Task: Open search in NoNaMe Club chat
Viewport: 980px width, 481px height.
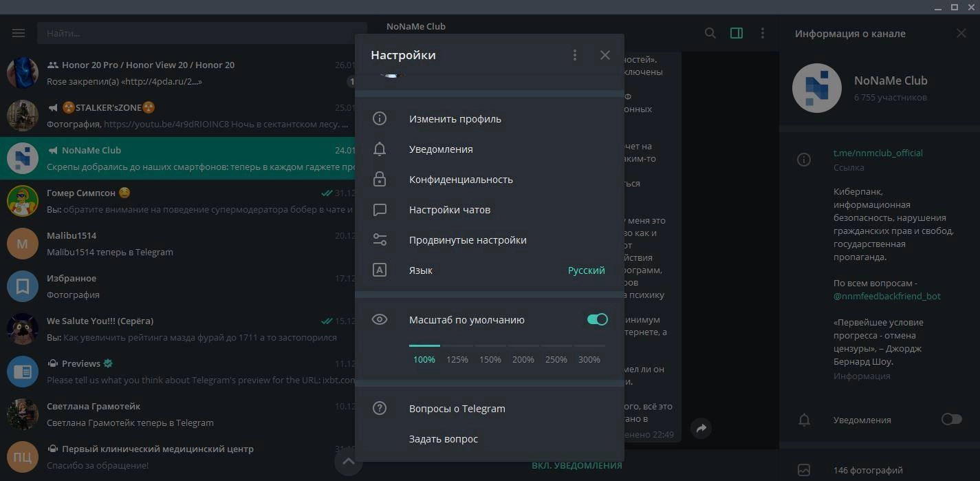Action: pos(710,33)
